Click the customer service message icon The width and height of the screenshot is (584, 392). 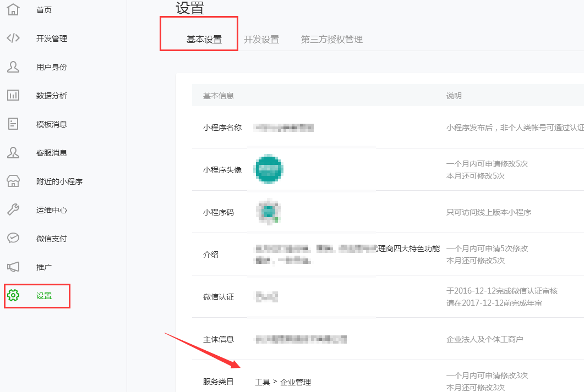coord(13,153)
